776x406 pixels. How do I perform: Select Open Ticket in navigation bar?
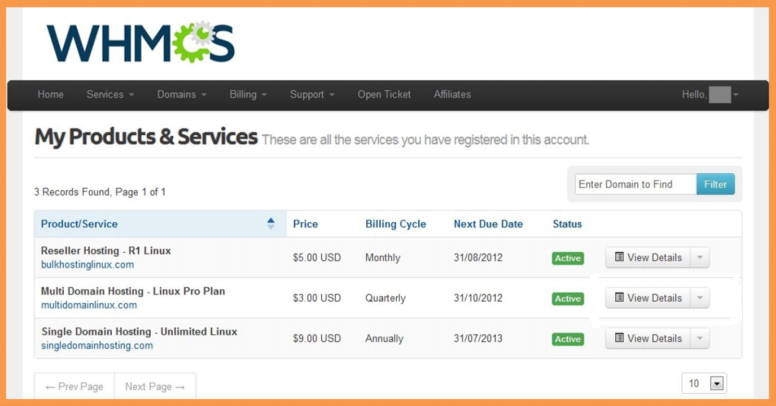point(384,94)
